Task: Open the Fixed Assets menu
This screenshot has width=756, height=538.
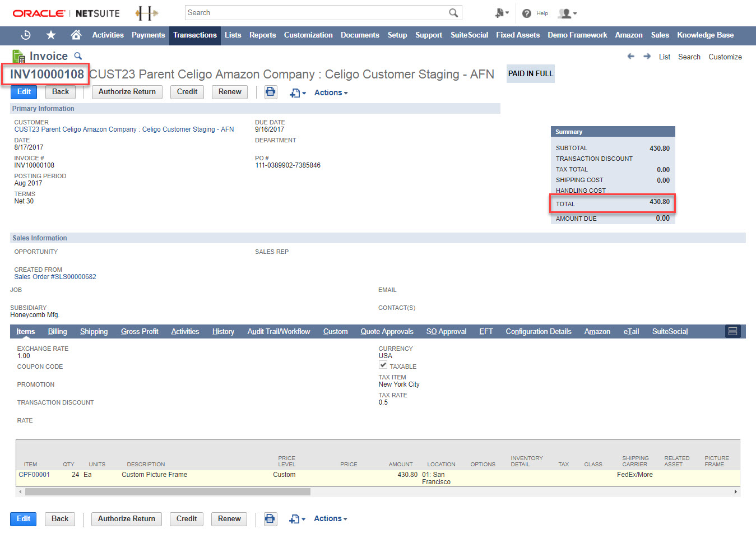Action: (518, 35)
